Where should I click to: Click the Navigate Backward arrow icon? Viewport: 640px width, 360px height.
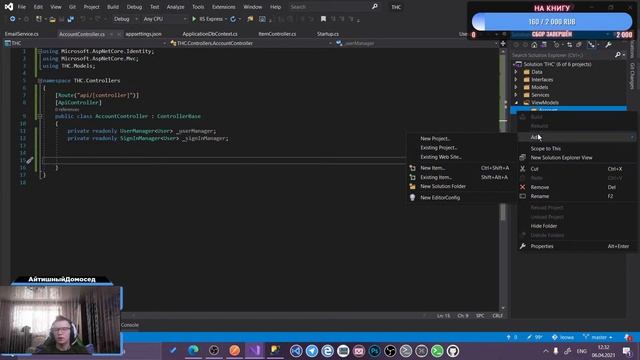pyautogui.click(x=13, y=19)
